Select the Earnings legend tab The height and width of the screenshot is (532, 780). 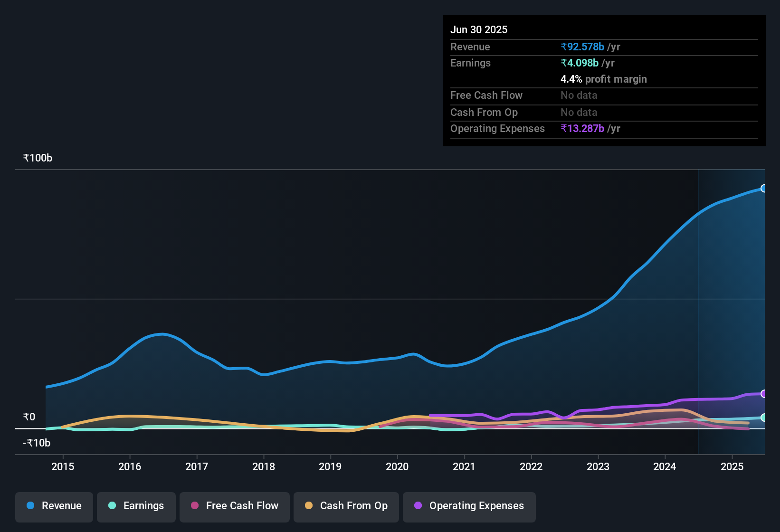136,507
